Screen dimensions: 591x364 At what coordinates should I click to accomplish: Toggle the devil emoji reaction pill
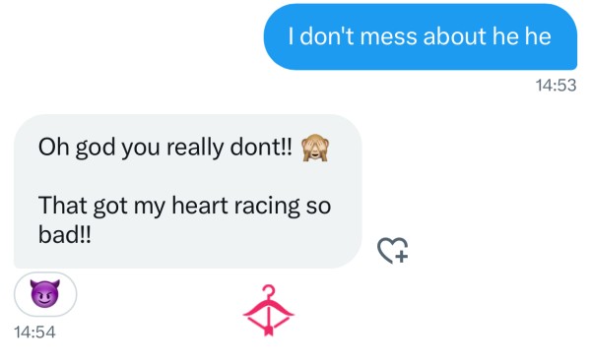[x=45, y=294]
